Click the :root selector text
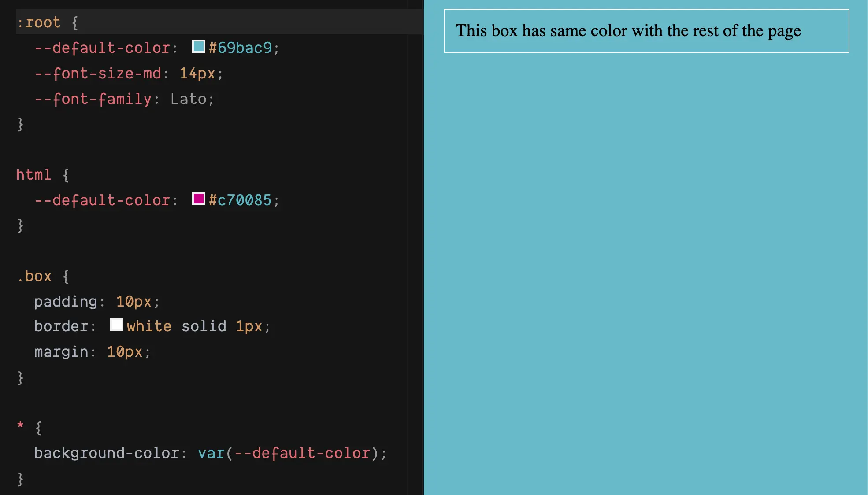The width and height of the screenshot is (868, 495). 38,22
